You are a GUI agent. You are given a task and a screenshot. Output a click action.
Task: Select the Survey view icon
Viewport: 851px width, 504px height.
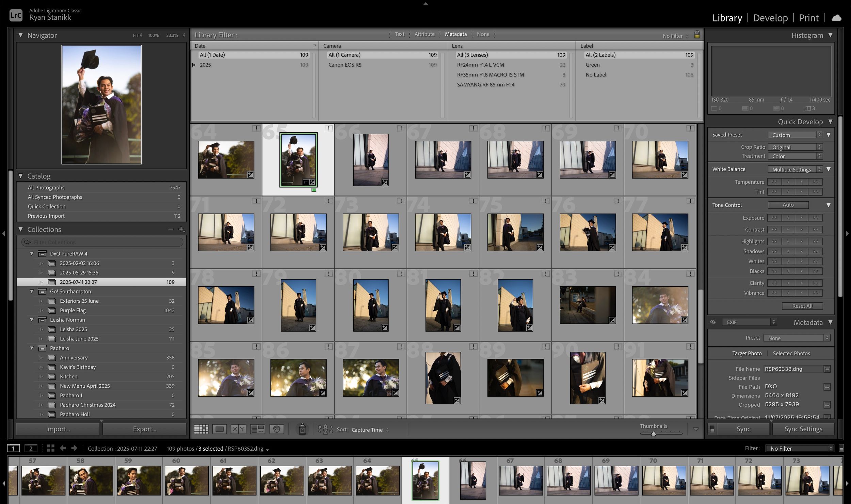(x=258, y=430)
